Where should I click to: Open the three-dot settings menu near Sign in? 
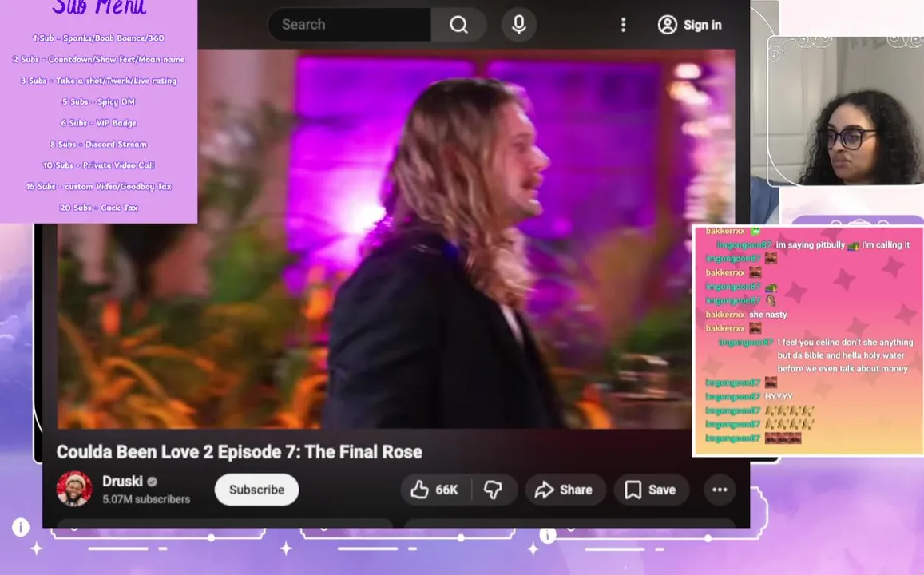(x=623, y=25)
